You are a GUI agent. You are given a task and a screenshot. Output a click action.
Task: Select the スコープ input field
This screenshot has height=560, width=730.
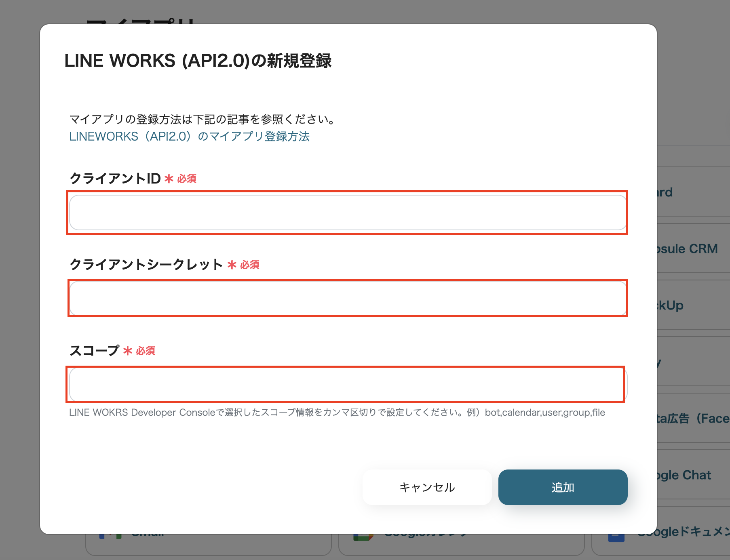348,384
